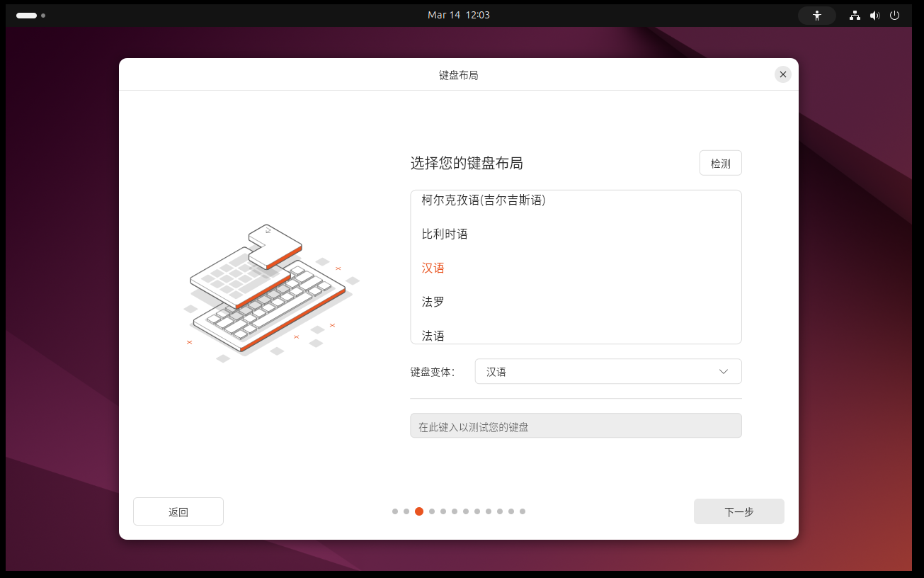Choose 法罗 keyboard layout
924x578 pixels.
pyautogui.click(x=433, y=302)
